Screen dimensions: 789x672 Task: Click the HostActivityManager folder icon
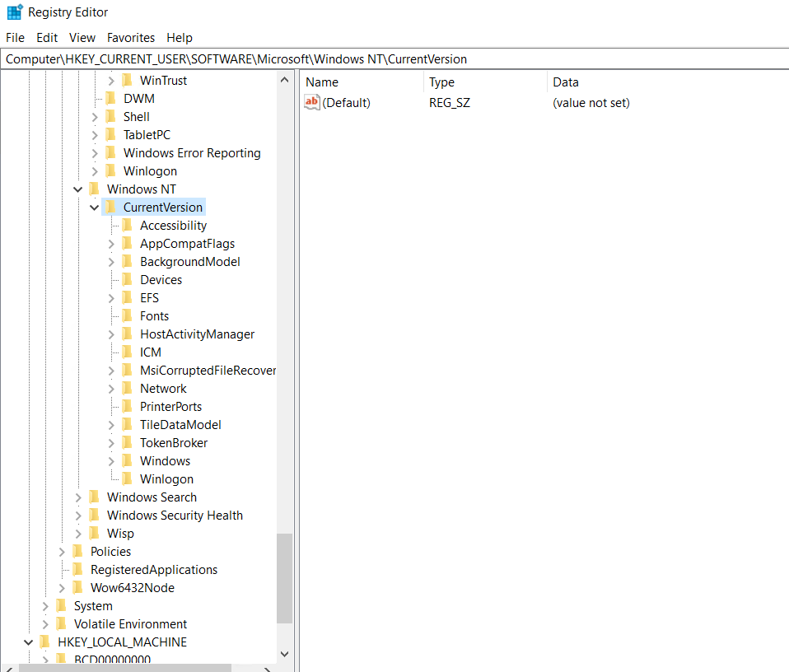pyautogui.click(x=128, y=334)
